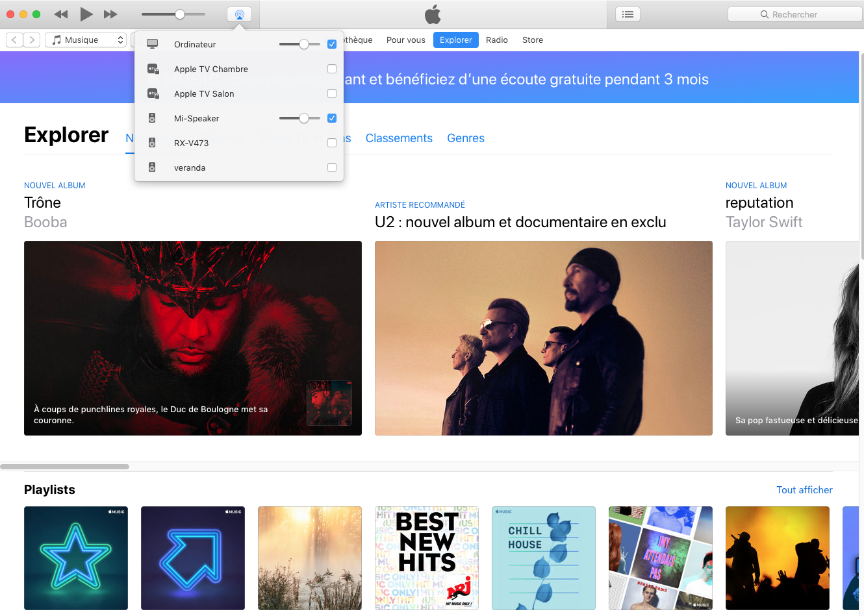Screen dimensions: 864x616
Task: Click the Ordinateur computer icon
Action: [153, 44]
